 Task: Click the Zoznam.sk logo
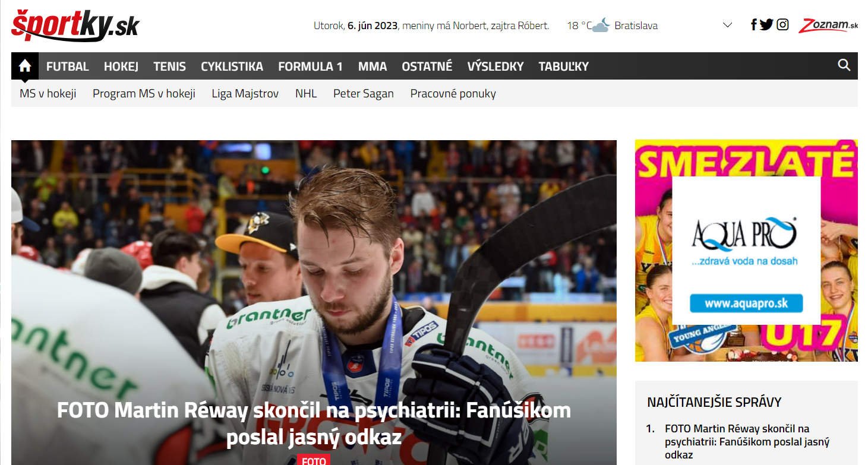(x=828, y=26)
